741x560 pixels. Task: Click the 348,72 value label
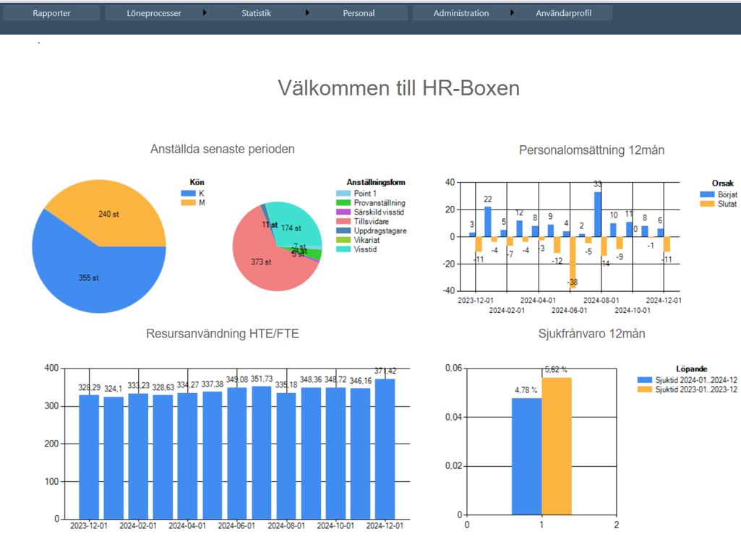click(x=335, y=379)
